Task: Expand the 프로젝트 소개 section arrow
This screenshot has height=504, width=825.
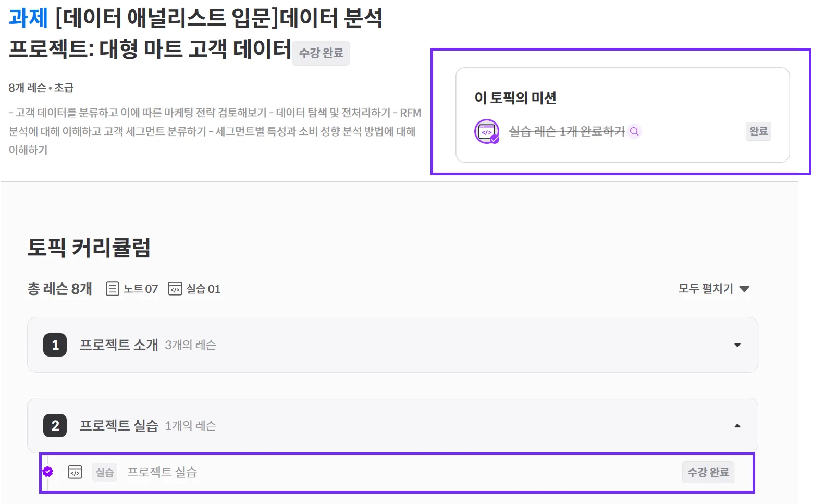Action: point(737,345)
